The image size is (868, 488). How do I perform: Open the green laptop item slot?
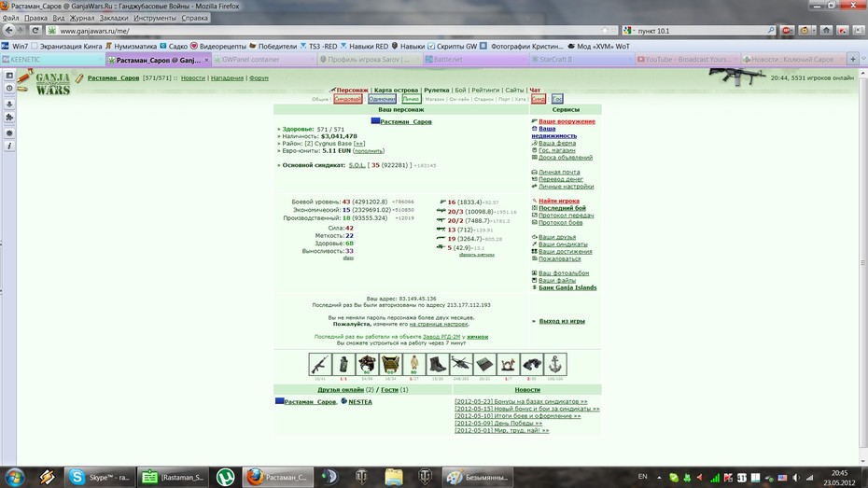pyautogui.click(x=484, y=365)
